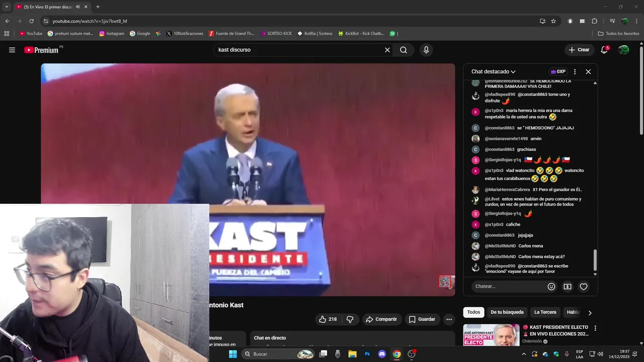
Task: Click the OXP points badge
Action: 558,72
